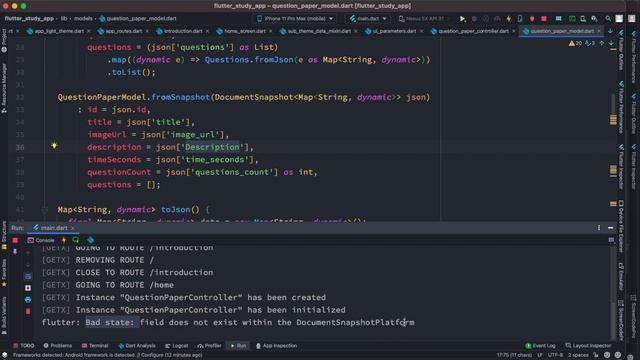Click '2 spaces' indent setting in status bar

(578, 355)
